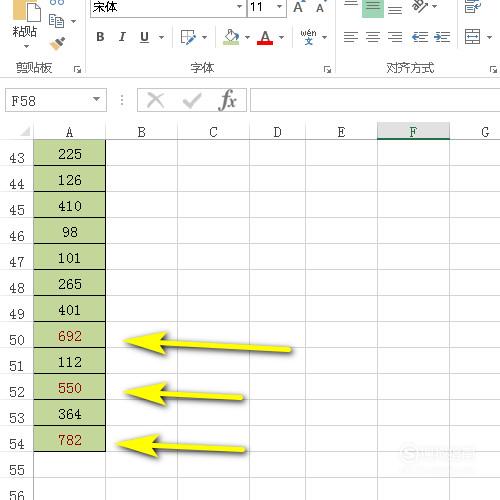
Task: Select column C header
Action: (x=213, y=132)
